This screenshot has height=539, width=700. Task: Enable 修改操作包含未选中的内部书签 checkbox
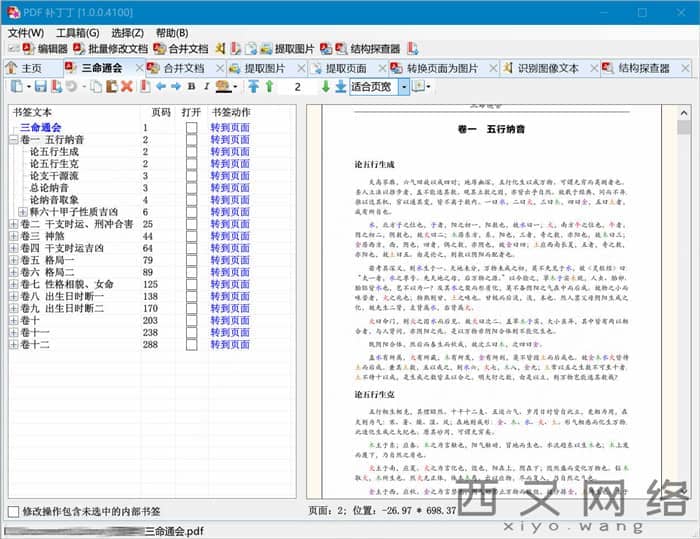click(x=13, y=511)
